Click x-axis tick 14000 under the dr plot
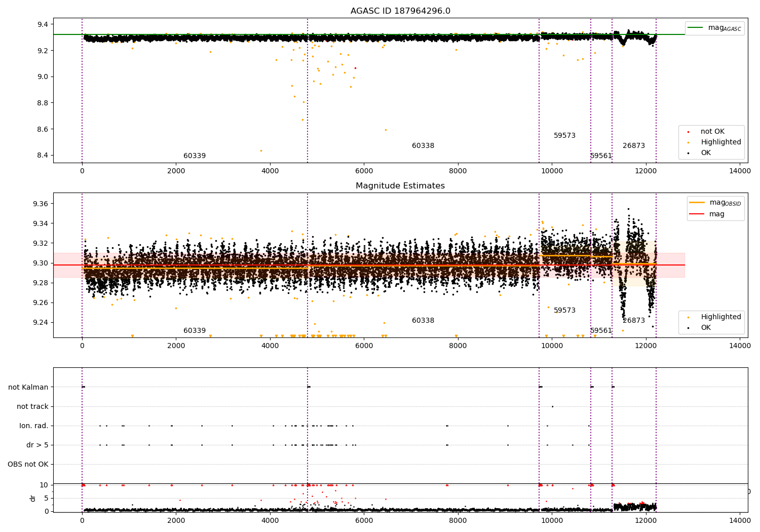The width and height of the screenshot is (760, 532). pyautogui.click(x=740, y=520)
